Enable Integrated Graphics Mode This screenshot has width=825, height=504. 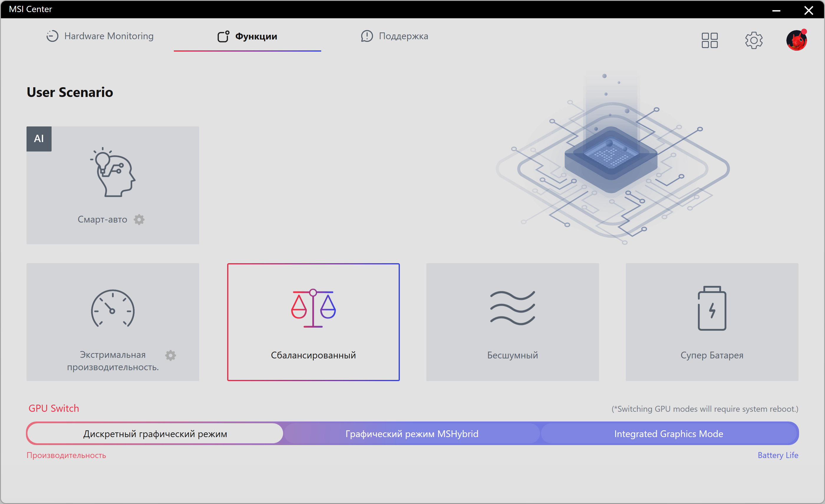668,434
